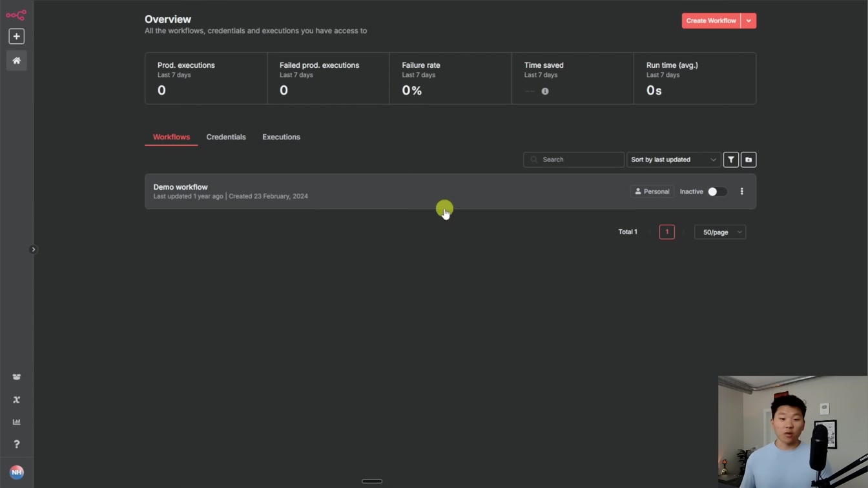Open the Demo workflow row
Image resolution: width=868 pixels, height=488 pixels.
[x=450, y=192]
